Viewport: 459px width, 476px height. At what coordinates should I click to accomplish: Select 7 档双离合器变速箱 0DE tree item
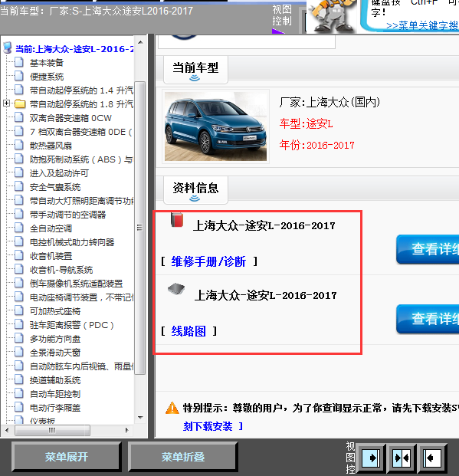pos(80,132)
